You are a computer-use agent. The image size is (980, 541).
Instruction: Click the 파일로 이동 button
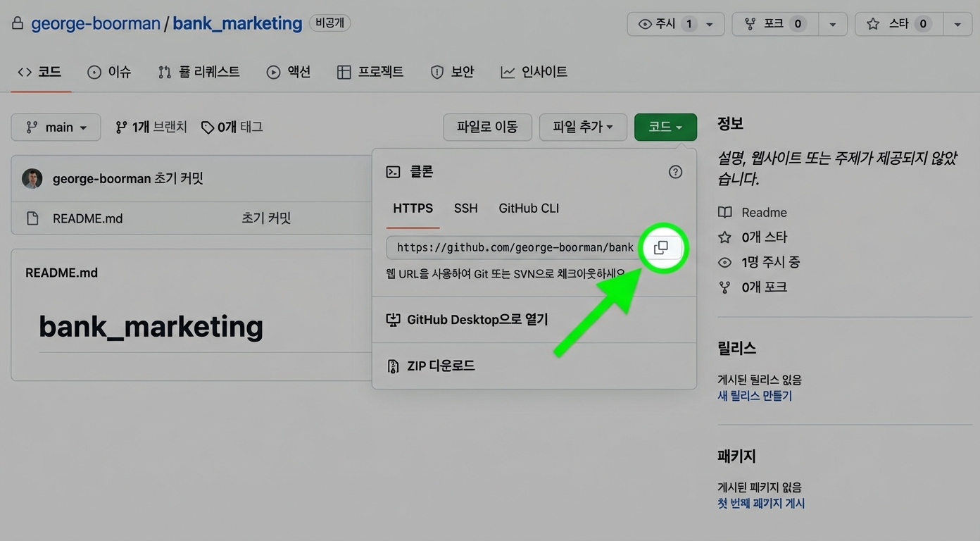click(487, 128)
